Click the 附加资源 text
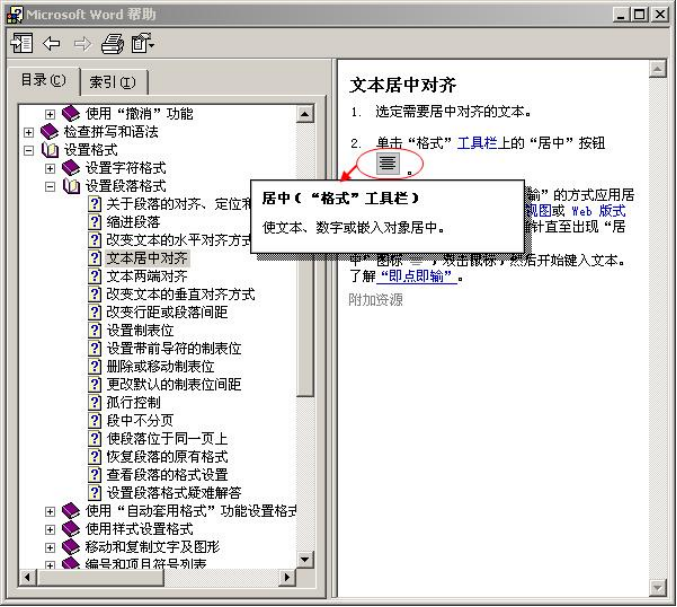 click(376, 300)
